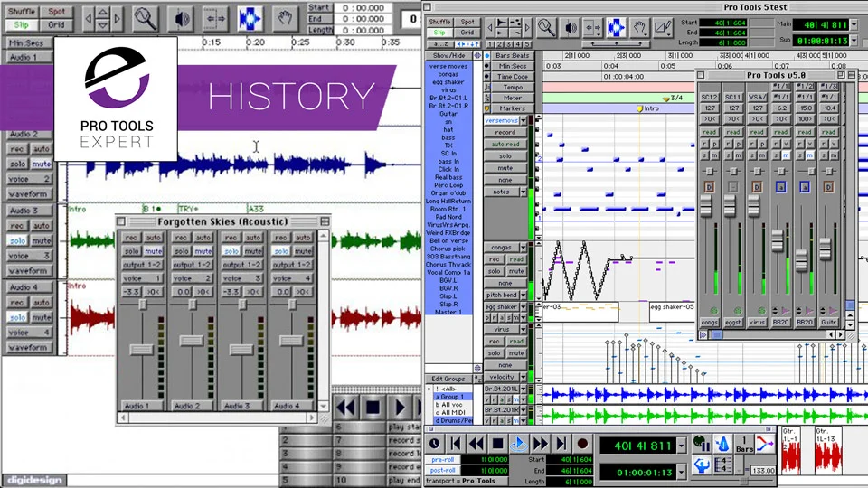Viewport: 868px width, 488px height.
Task: Select the Zoomer magnifier tool in Pro Tools 5 test window
Action: click(x=546, y=28)
